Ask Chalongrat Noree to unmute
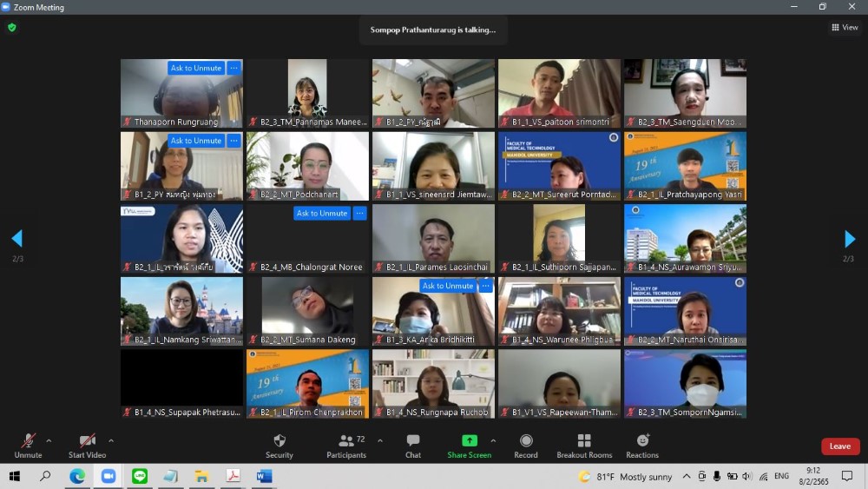 [x=322, y=214]
